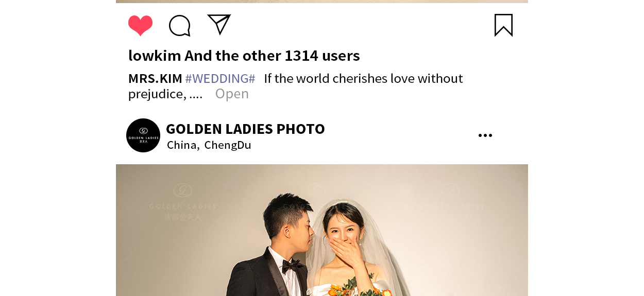Screen dimensions: 644x296
Task: Open the three-dot post options menu
Action: coord(485,135)
